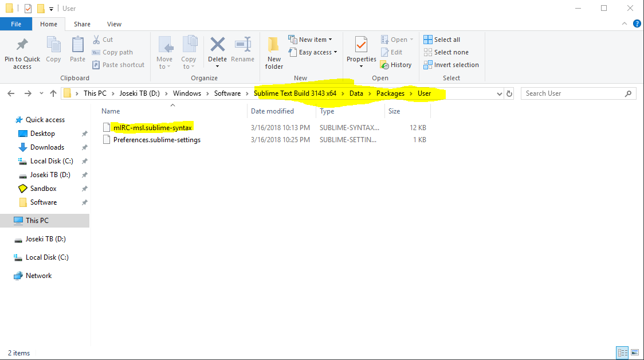The width and height of the screenshot is (644, 360).
Task: Go Back with the left arrow
Action: pyautogui.click(x=11, y=93)
